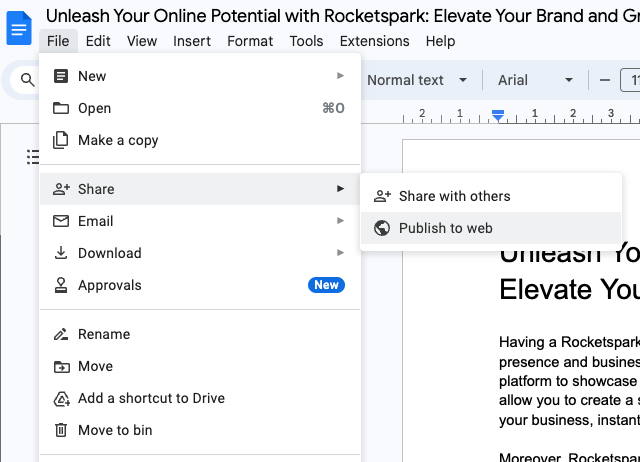Choose Move from the File menu
Screen dimensions: 640x462
tap(200, 366)
